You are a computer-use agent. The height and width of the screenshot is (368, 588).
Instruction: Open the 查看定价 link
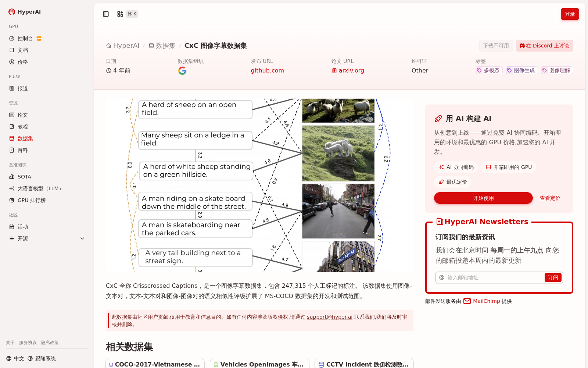point(550,198)
